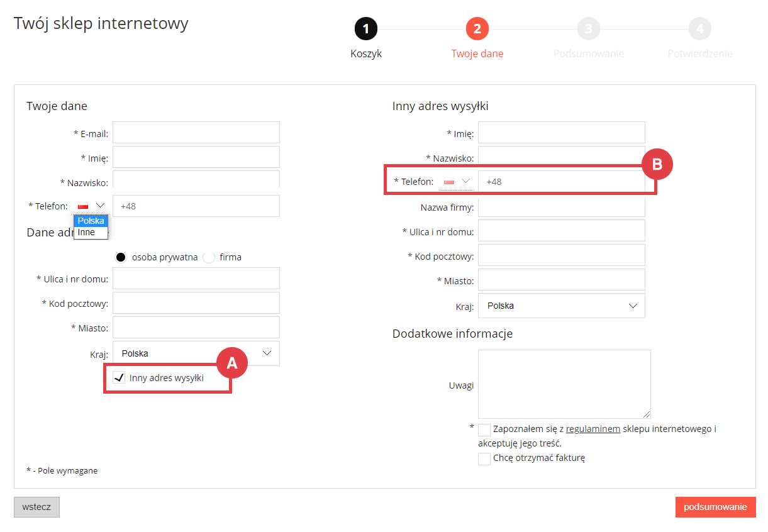The width and height of the screenshot is (768, 532).
Task: Click the flag in shipping address Telefon row
Action: (x=449, y=182)
